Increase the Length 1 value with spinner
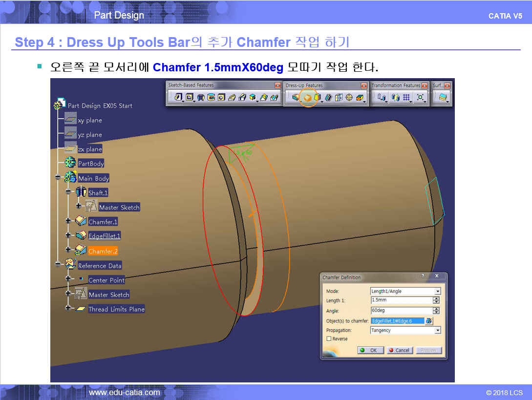Image resolution: width=532 pixels, height=400 pixels. tap(436, 298)
